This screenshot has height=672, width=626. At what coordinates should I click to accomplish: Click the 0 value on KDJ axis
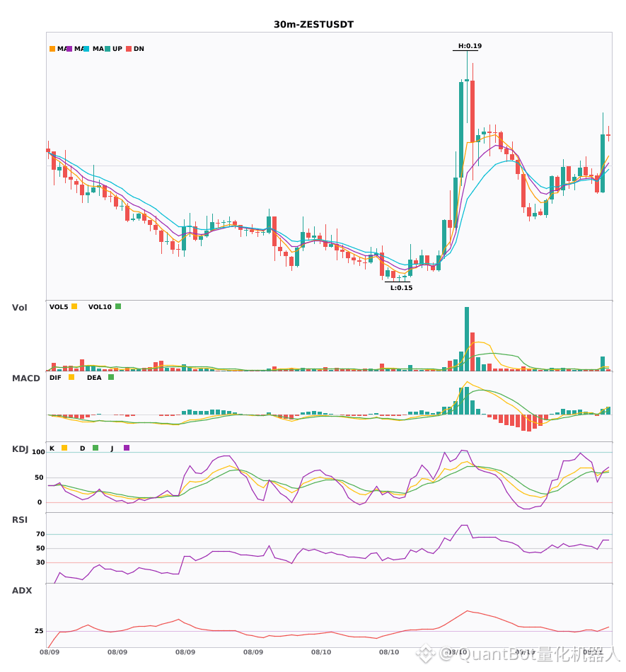tap(40, 502)
